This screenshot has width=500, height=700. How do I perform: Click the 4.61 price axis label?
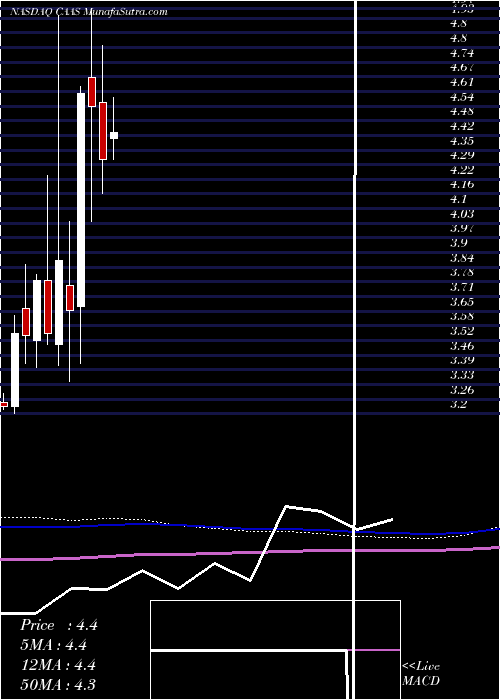tap(462, 83)
